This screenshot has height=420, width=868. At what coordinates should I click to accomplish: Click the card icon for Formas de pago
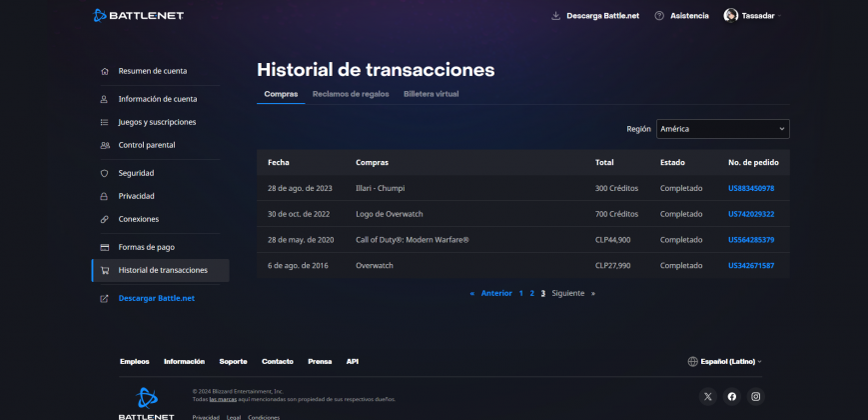(104, 247)
